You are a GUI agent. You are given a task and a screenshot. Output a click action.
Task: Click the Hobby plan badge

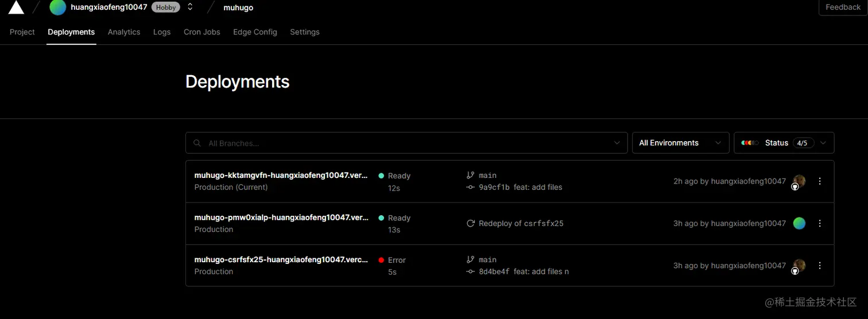[x=166, y=7]
